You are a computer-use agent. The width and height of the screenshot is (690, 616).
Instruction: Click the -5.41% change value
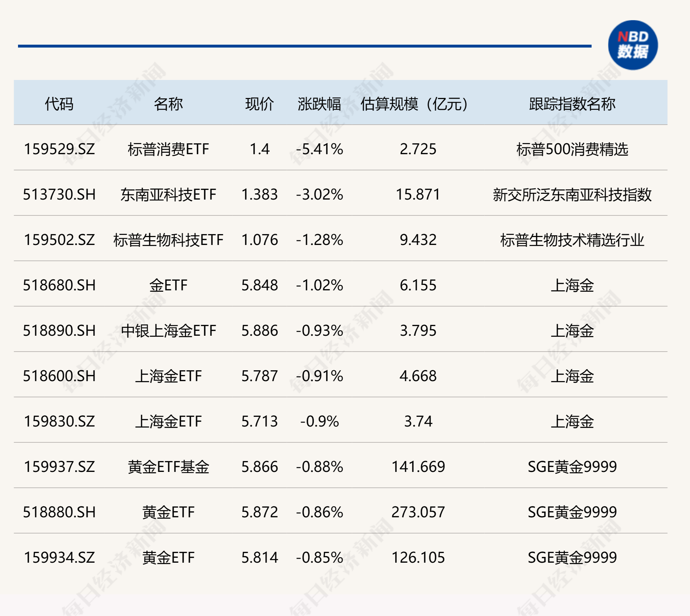click(319, 149)
